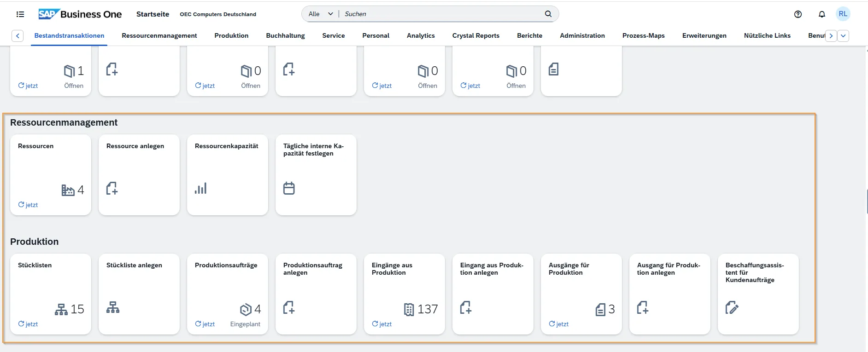Click Eingeplant on Produktionsaufträge tile

coord(245,324)
